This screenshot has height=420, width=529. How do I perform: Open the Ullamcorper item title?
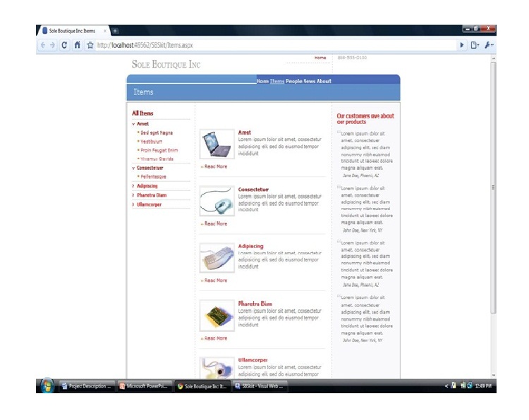pos(253,360)
